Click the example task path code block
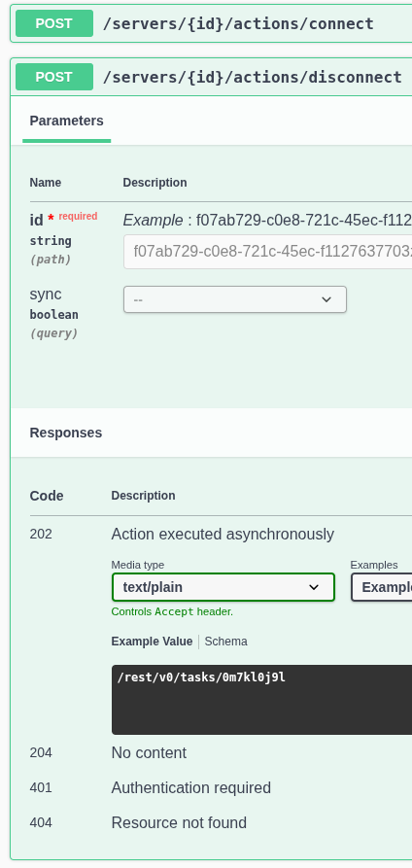Image resolution: width=412 pixels, height=868 pixels. [x=262, y=700]
